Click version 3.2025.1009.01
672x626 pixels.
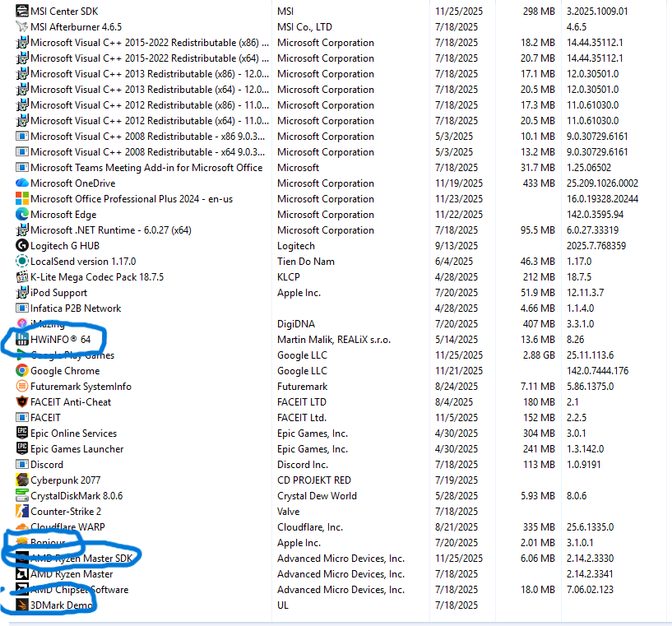[x=597, y=12]
